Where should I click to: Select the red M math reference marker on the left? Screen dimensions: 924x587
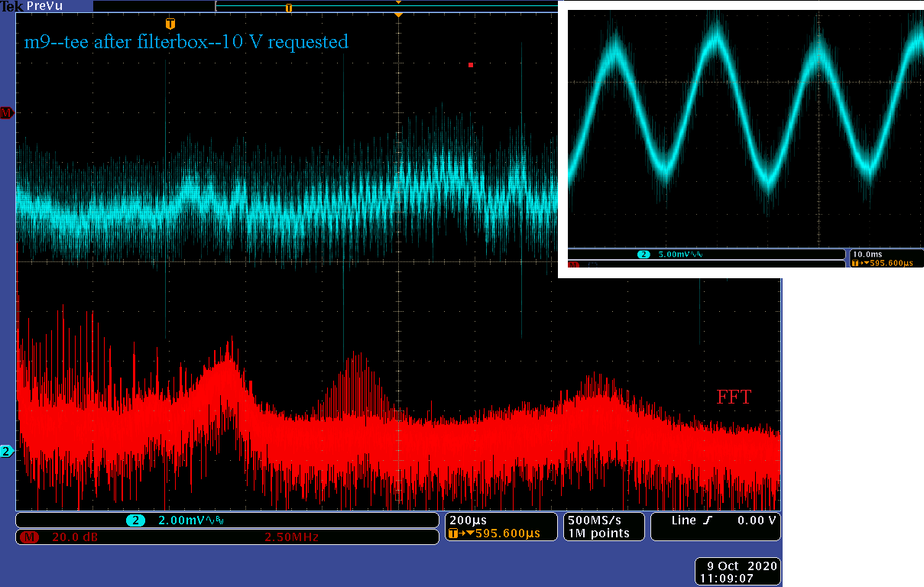point(7,113)
